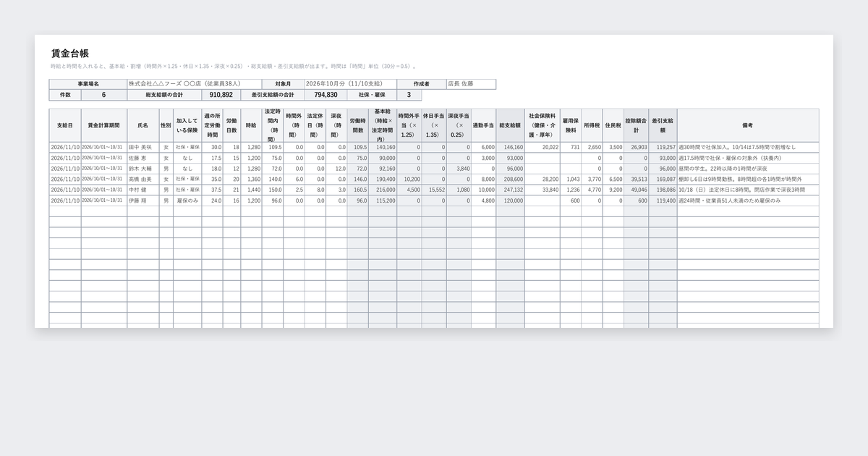Click the name cell 鈴木 大輔
The width and height of the screenshot is (868, 456).
[143, 169]
